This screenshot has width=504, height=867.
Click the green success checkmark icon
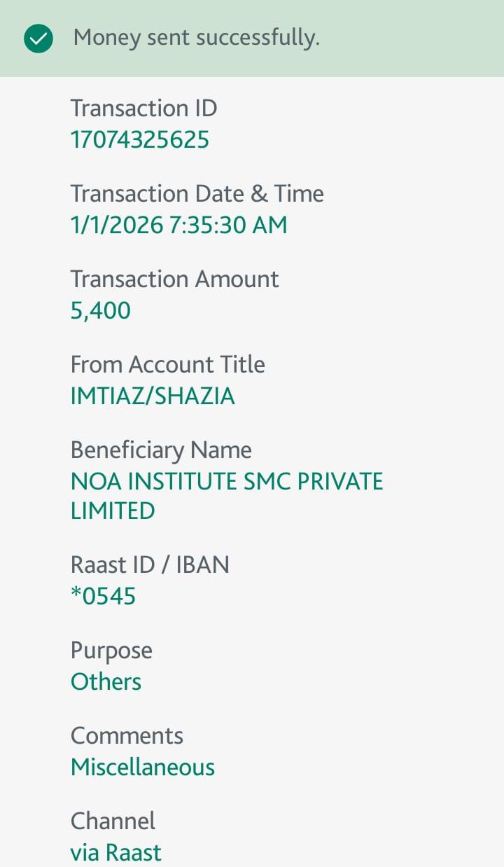[x=38, y=39]
